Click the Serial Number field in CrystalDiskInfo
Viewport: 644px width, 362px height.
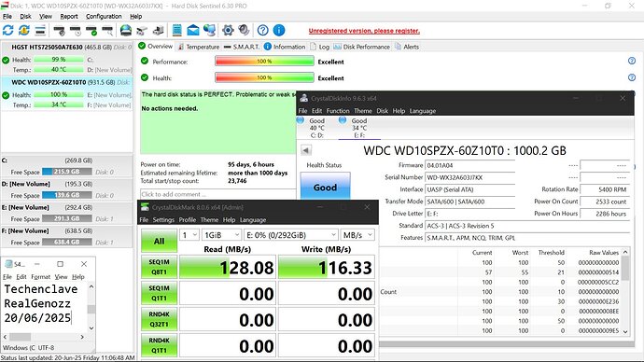point(469,177)
